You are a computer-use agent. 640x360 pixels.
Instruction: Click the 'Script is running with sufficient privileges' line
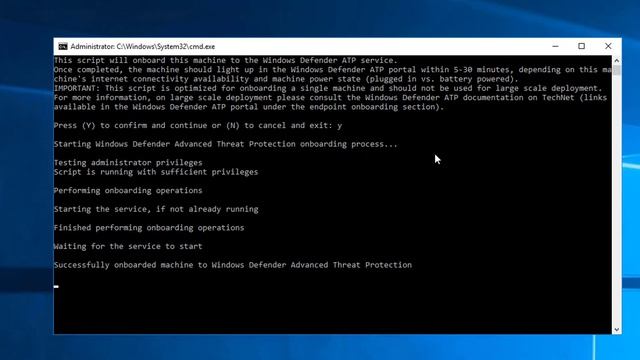coord(156,172)
